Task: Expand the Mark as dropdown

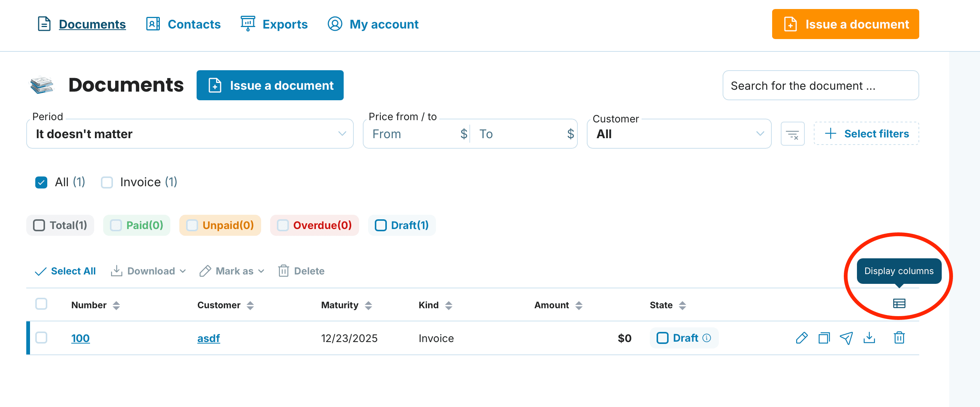Action: click(x=232, y=271)
